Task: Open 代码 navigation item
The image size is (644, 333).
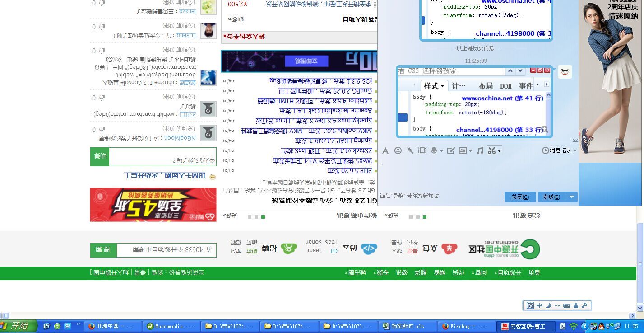Action: (458, 272)
